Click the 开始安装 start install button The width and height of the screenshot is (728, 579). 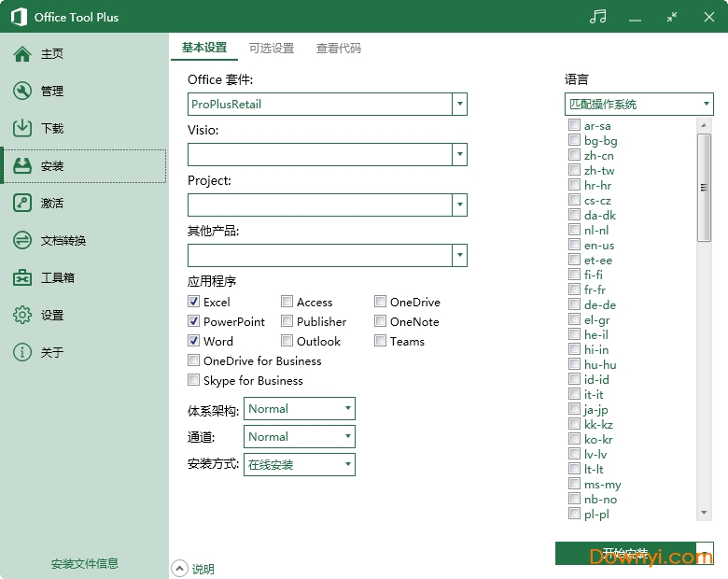point(624,553)
